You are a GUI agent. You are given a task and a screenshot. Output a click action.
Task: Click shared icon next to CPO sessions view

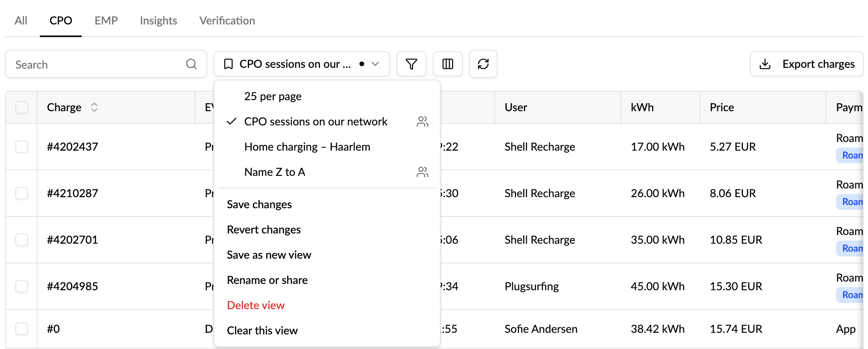pos(422,121)
